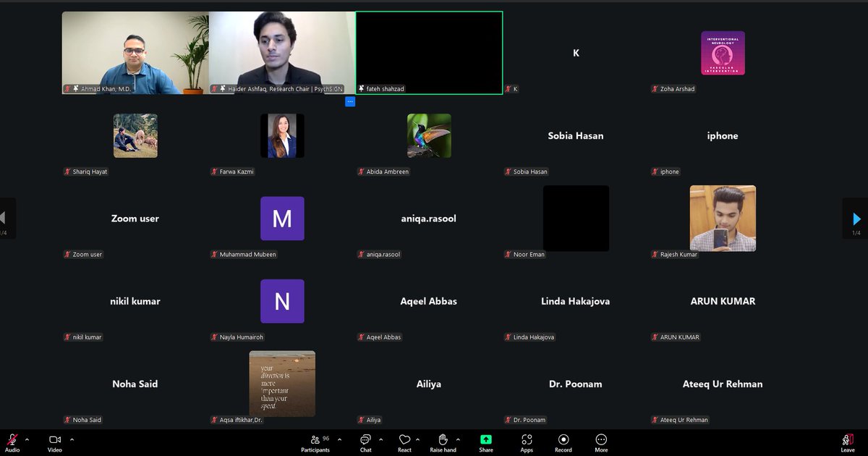The width and height of the screenshot is (868, 456).
Task: Open the Apps icon
Action: point(527,439)
